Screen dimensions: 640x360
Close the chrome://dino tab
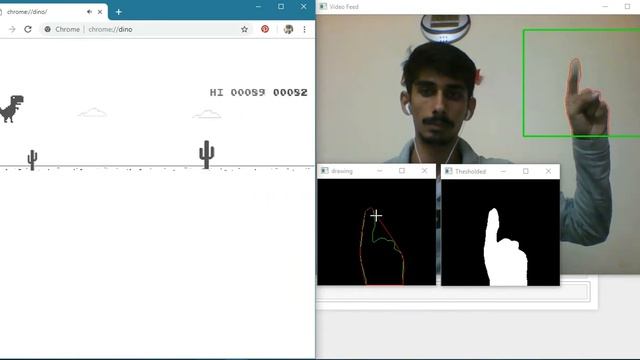[x=100, y=12]
